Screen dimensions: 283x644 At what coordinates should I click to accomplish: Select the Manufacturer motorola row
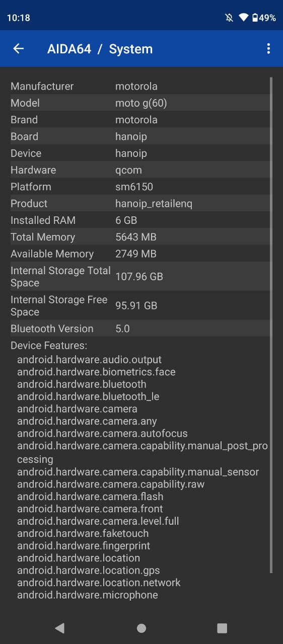tap(140, 86)
